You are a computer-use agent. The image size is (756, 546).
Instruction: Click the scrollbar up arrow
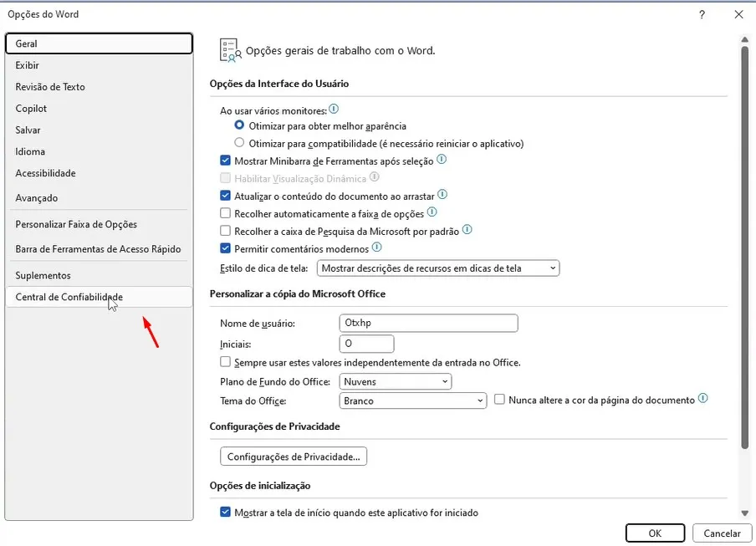click(745, 39)
